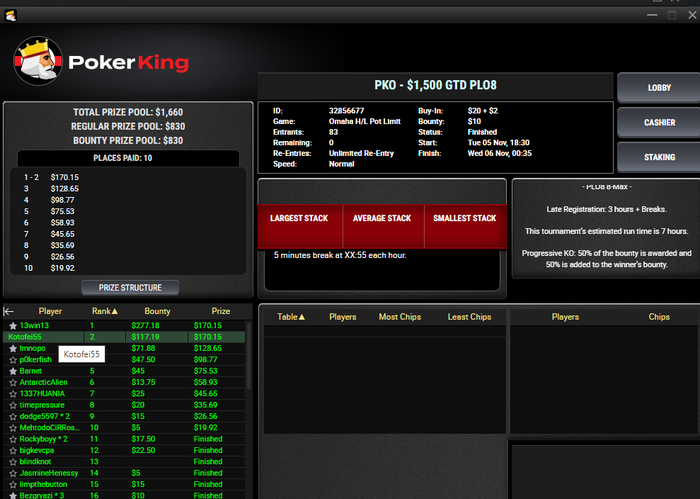This screenshot has width=700, height=499.
Task: Minimize the tournament lobby window
Action: [652, 15]
